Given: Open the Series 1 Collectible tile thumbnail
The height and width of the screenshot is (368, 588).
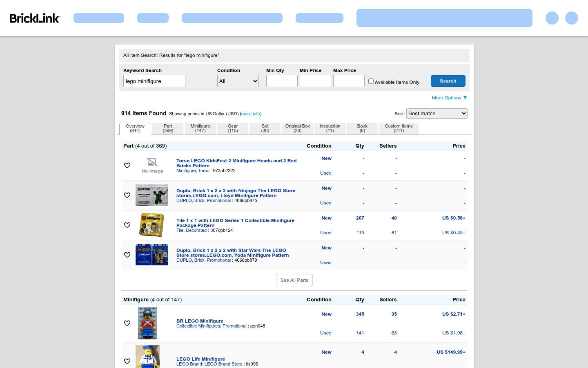Looking at the screenshot, I should pos(152,225).
